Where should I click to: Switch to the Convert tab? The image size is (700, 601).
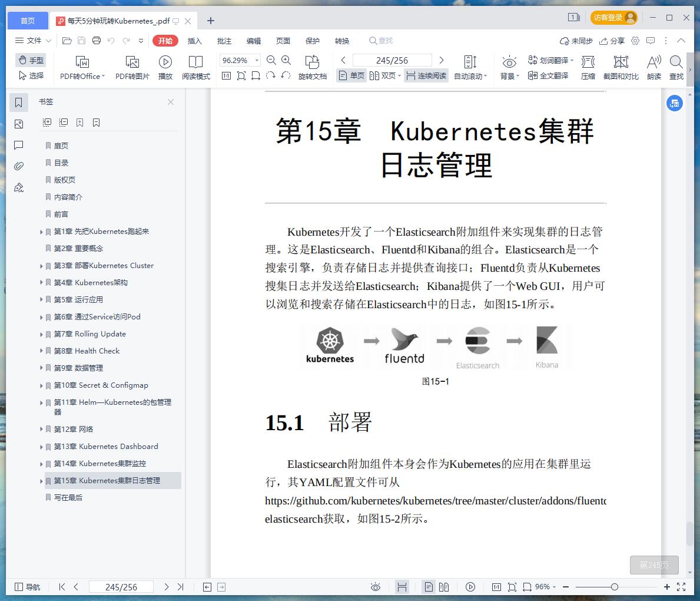pos(342,41)
